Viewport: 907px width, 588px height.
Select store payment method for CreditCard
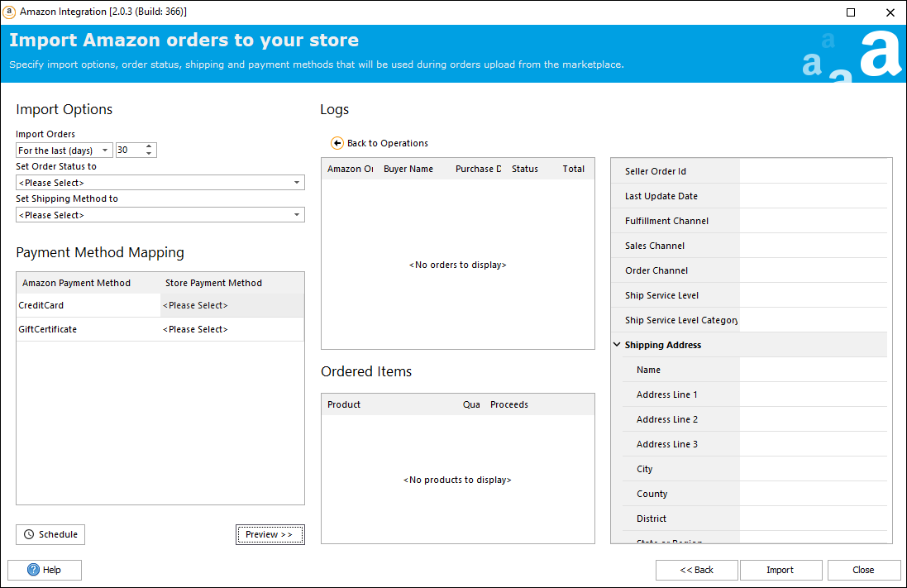click(232, 305)
